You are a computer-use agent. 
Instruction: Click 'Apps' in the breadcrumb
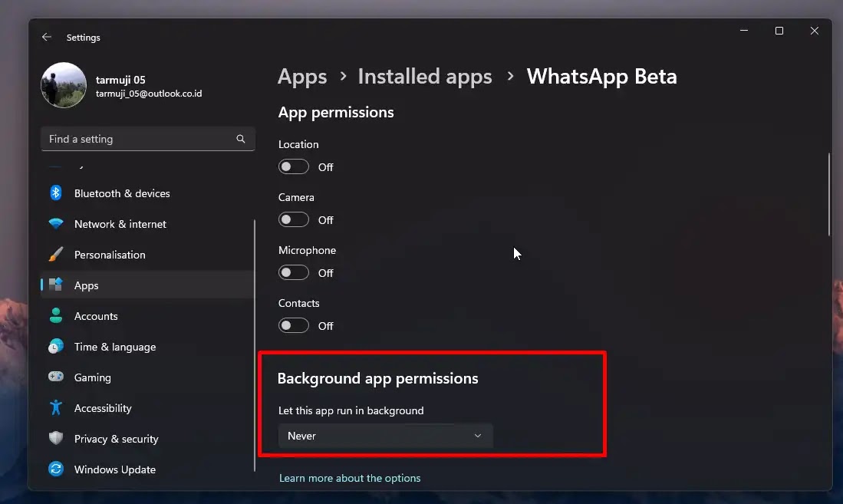coord(302,77)
